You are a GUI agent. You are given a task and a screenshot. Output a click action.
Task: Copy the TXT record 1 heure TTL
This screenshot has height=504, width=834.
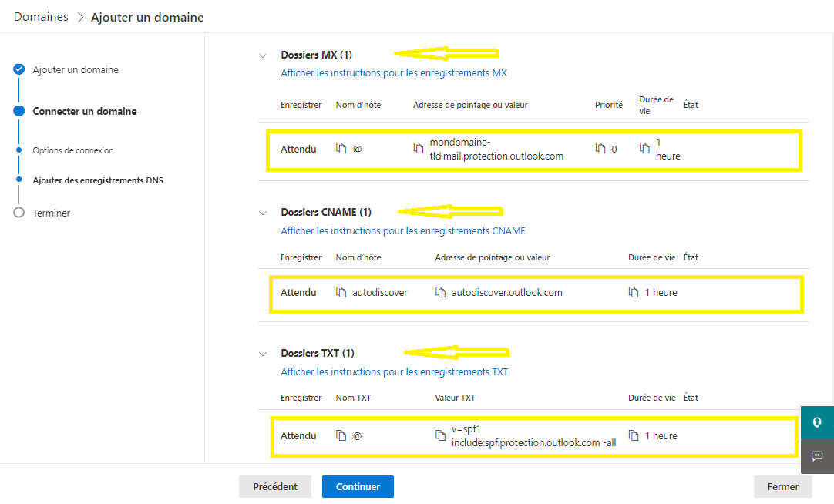click(x=634, y=435)
